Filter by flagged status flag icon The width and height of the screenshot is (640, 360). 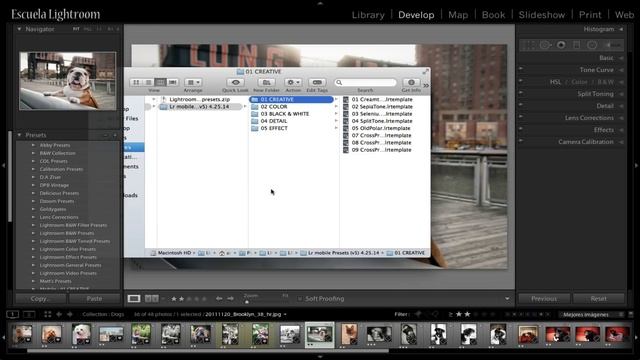tap(418, 314)
